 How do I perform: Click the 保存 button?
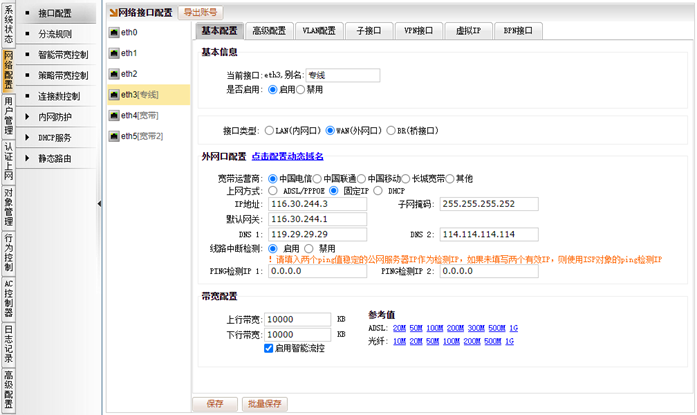pyautogui.click(x=214, y=404)
